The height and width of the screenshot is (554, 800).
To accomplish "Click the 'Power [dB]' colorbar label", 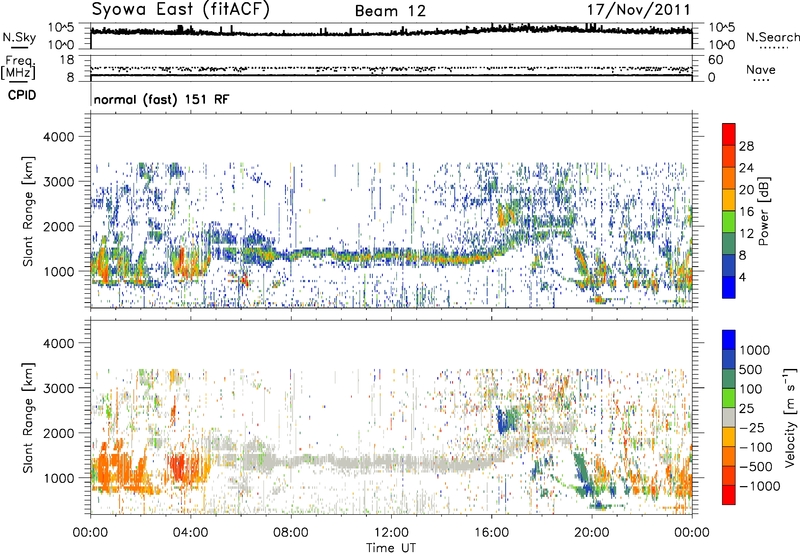I will [x=764, y=211].
